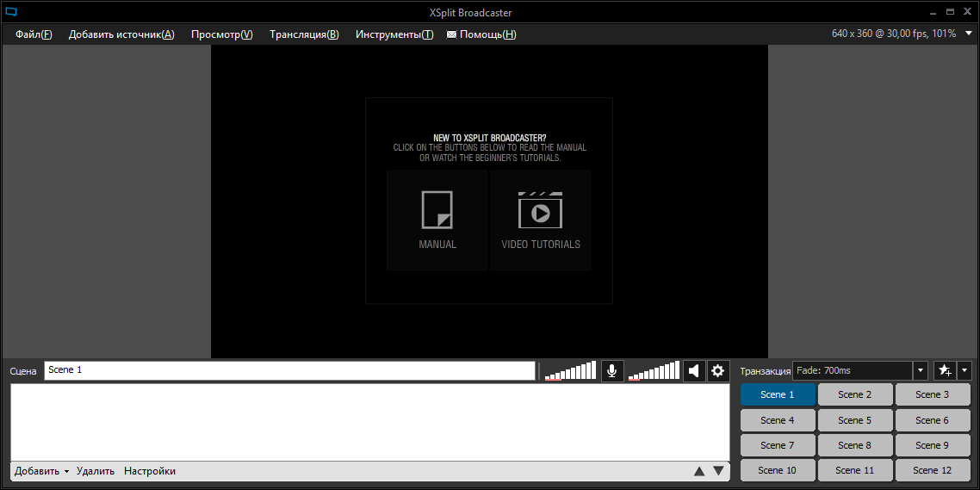Open the Трансляция menu
Image resolution: width=980 pixels, height=490 pixels.
coord(304,34)
